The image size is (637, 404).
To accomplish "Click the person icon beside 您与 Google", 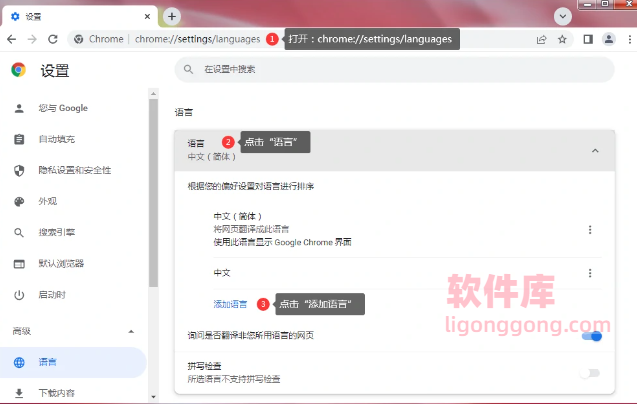I will (x=19, y=108).
